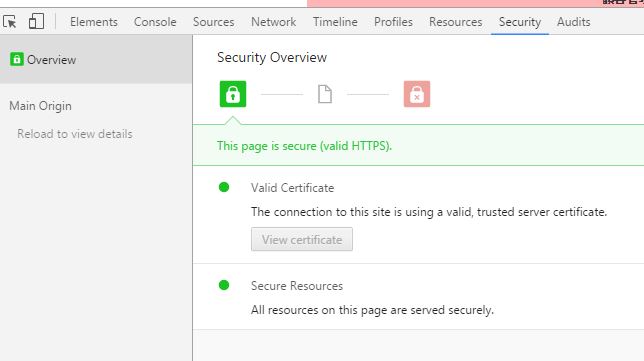Switch to the Console tab
The image size is (644, 361).
[x=155, y=22]
